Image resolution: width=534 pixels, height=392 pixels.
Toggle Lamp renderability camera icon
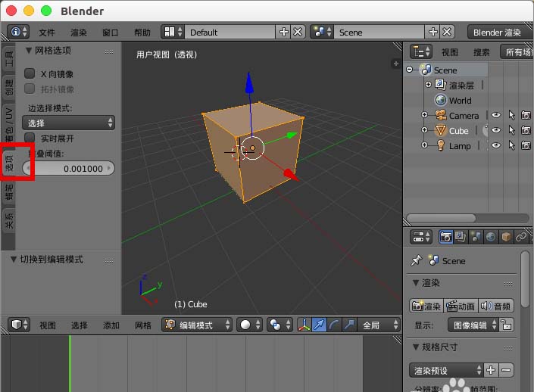(x=526, y=145)
